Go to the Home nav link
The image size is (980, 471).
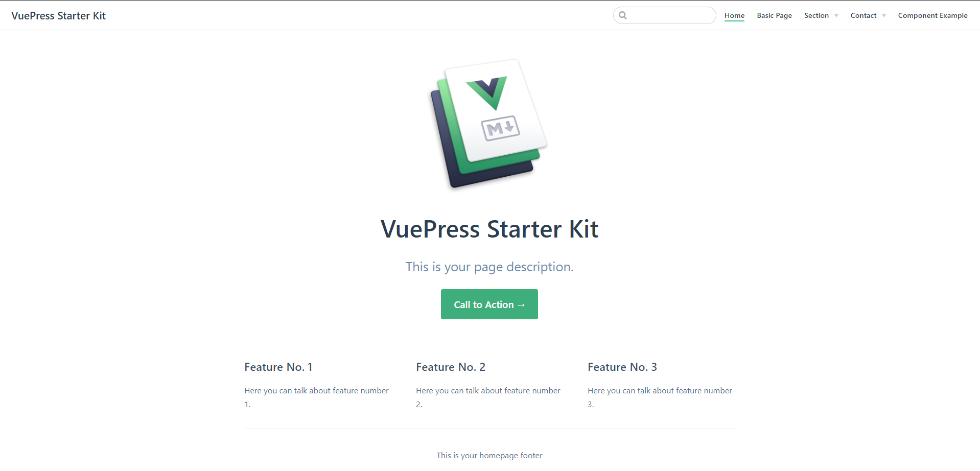(x=734, y=15)
